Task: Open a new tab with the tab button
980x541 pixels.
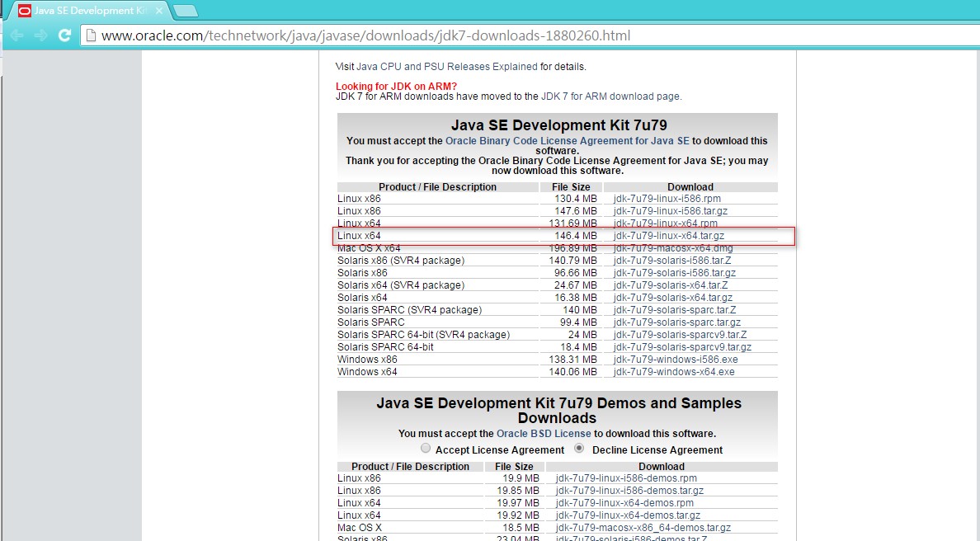Action: [185, 11]
